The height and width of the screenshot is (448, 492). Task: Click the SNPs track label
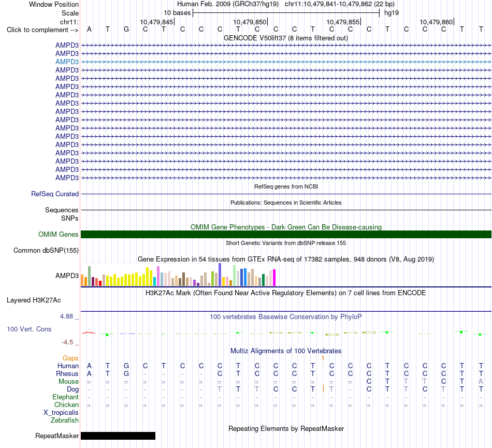pos(70,218)
